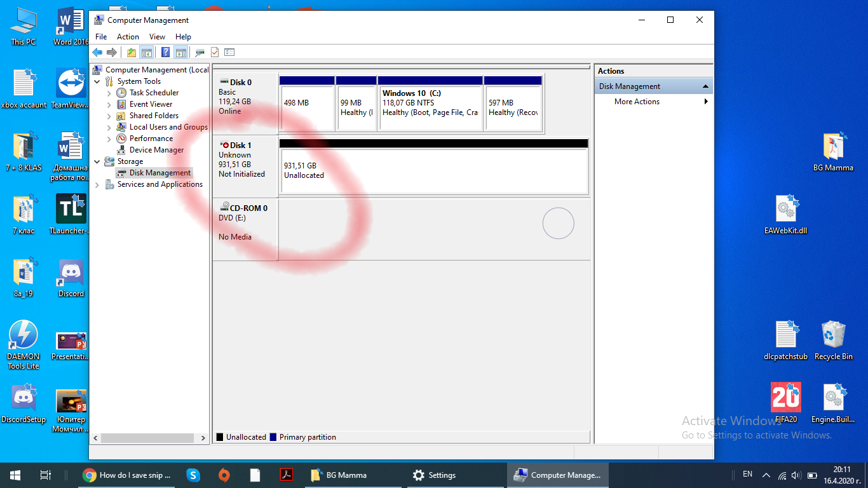Select Performance in the console tree
The height and width of the screenshot is (488, 868).
(x=151, y=139)
